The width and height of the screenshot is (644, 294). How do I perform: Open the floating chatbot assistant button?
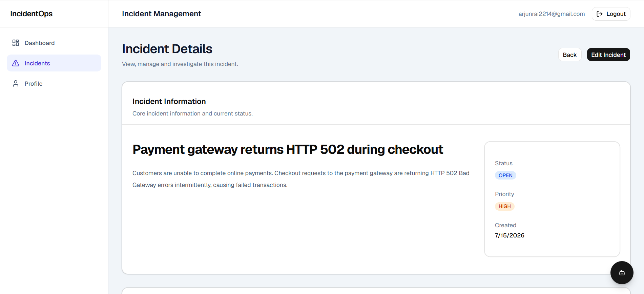(622, 273)
